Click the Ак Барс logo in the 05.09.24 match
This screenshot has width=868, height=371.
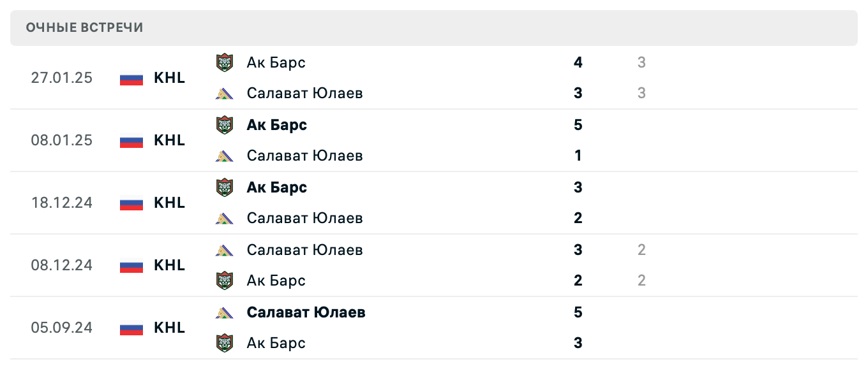pos(225,343)
